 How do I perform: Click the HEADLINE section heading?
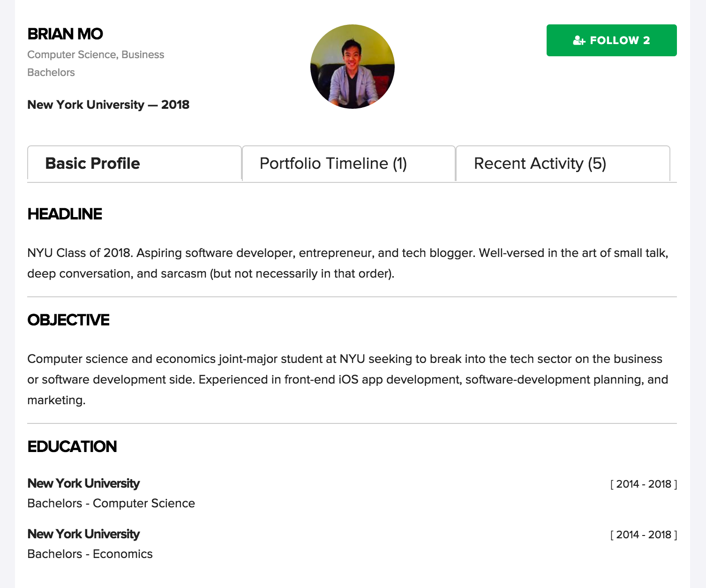pos(65,214)
